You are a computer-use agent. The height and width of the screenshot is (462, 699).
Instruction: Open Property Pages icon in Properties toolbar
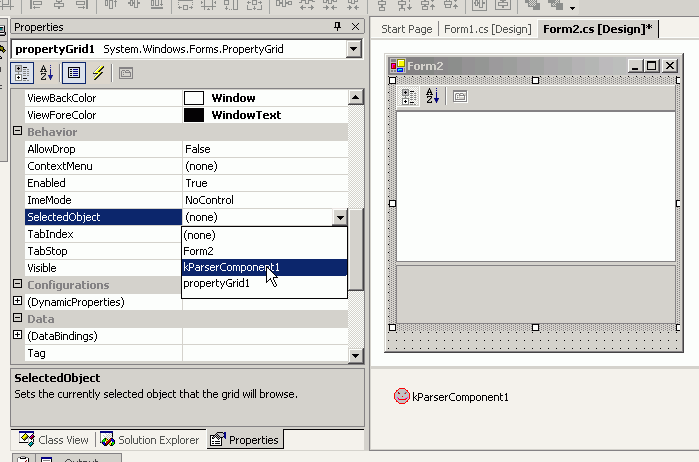click(126, 73)
